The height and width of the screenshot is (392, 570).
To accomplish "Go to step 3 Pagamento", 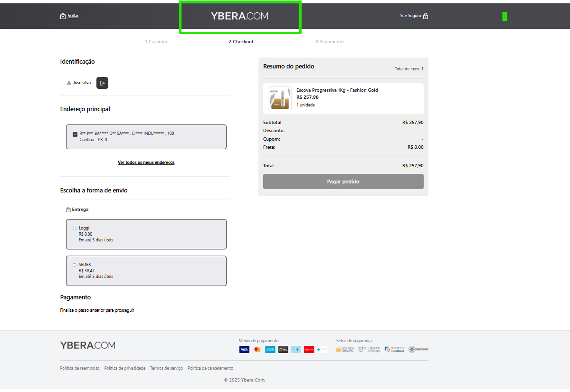I will [330, 42].
